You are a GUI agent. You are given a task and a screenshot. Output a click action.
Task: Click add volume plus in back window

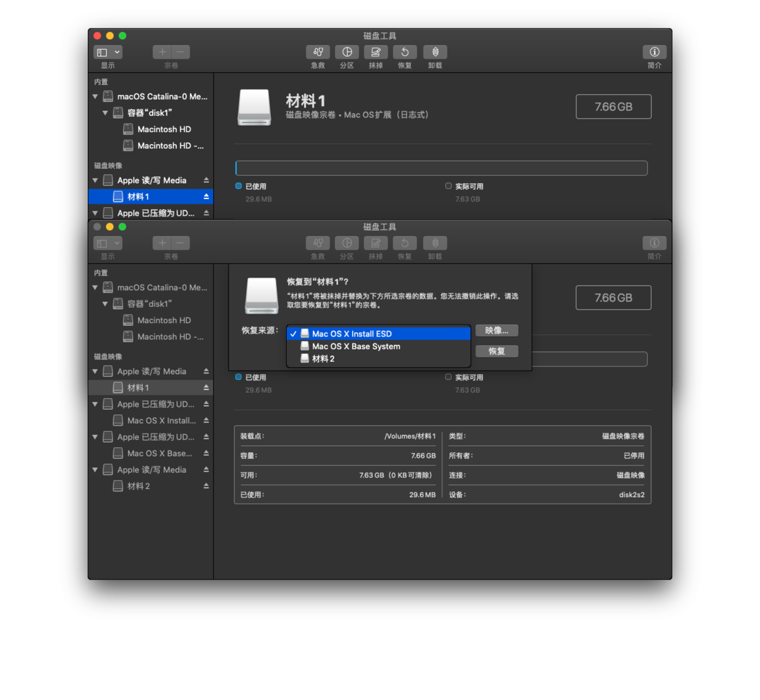162,52
